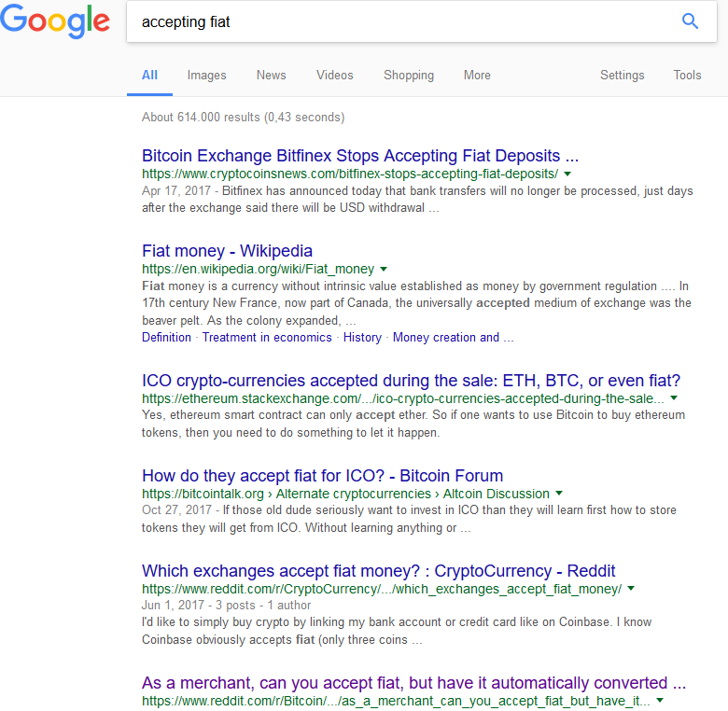This screenshot has height=711, width=728.
Task: Expand dropdown arrow beside en.wikipedia.org URL
Action: coord(384,269)
